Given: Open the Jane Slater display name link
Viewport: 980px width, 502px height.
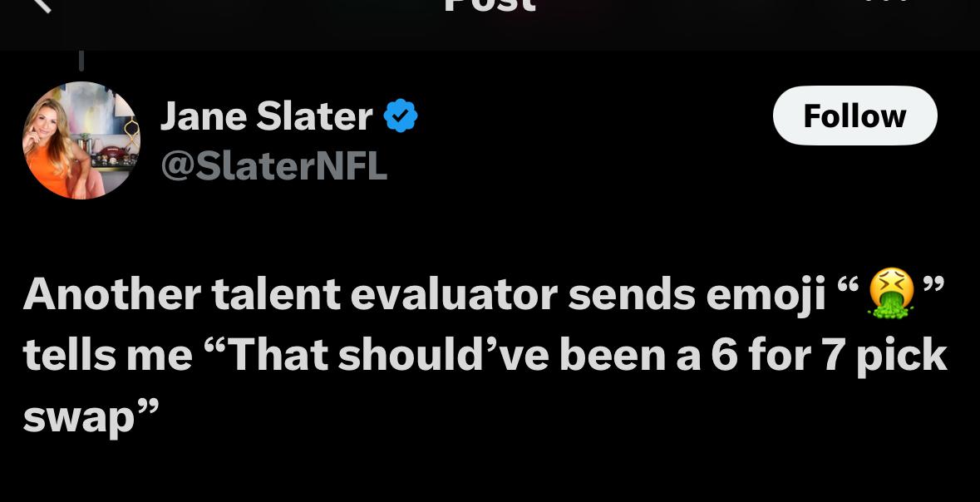Looking at the screenshot, I should pyautogui.click(x=266, y=116).
